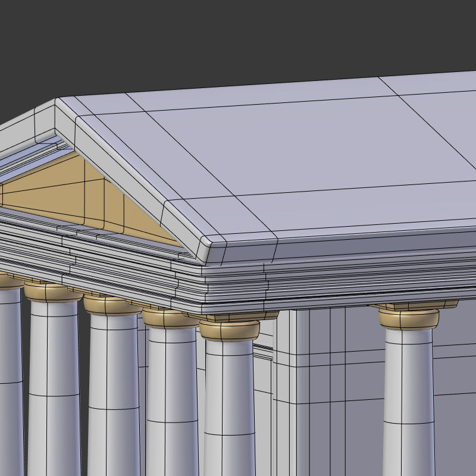Select the tan capital of the rightmost column
Image resolution: width=476 pixels, height=476 pixels.
point(409,319)
